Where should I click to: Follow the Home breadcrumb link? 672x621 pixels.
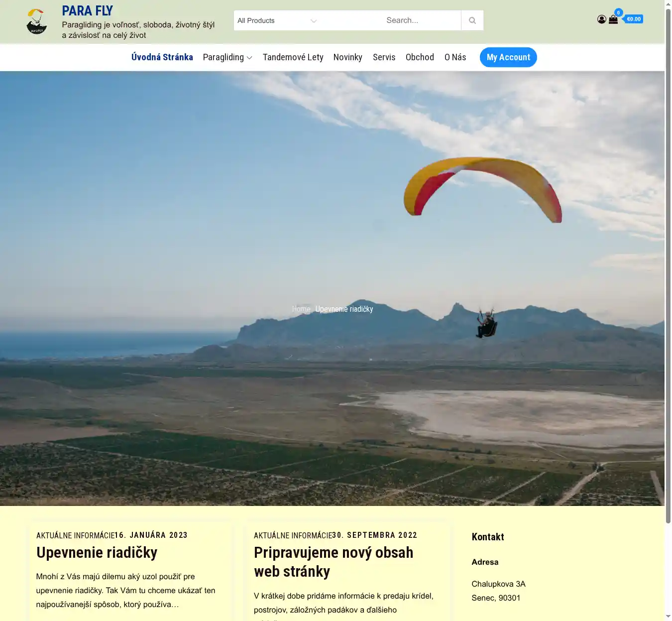(x=301, y=309)
